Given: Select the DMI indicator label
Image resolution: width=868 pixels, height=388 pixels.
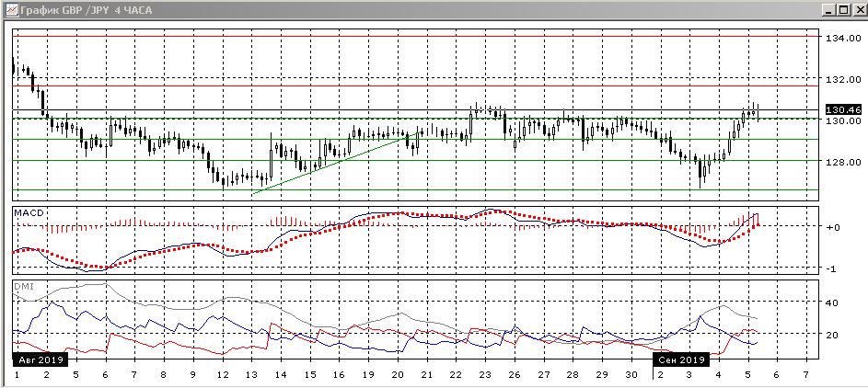Looking at the screenshot, I should point(23,287).
